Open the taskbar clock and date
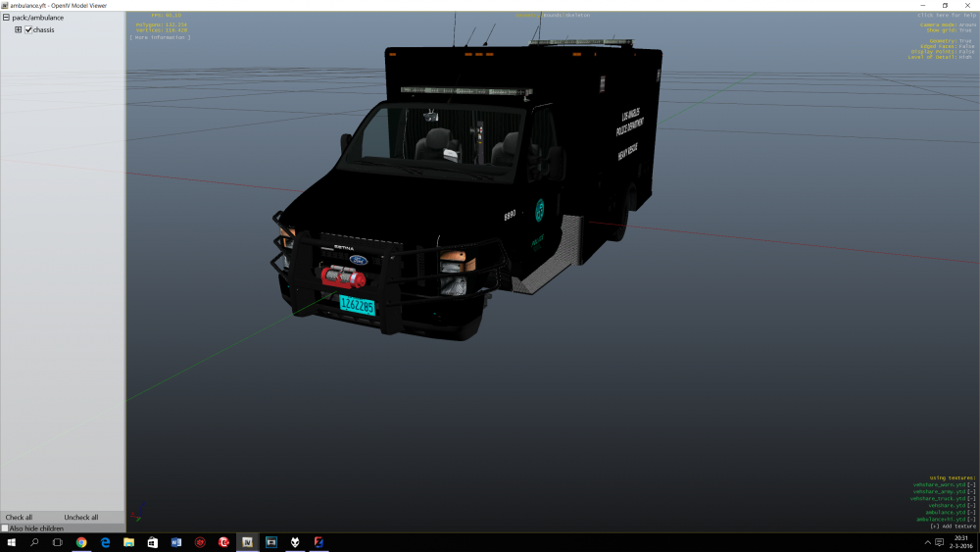The width and height of the screenshot is (980, 552). coord(961,542)
